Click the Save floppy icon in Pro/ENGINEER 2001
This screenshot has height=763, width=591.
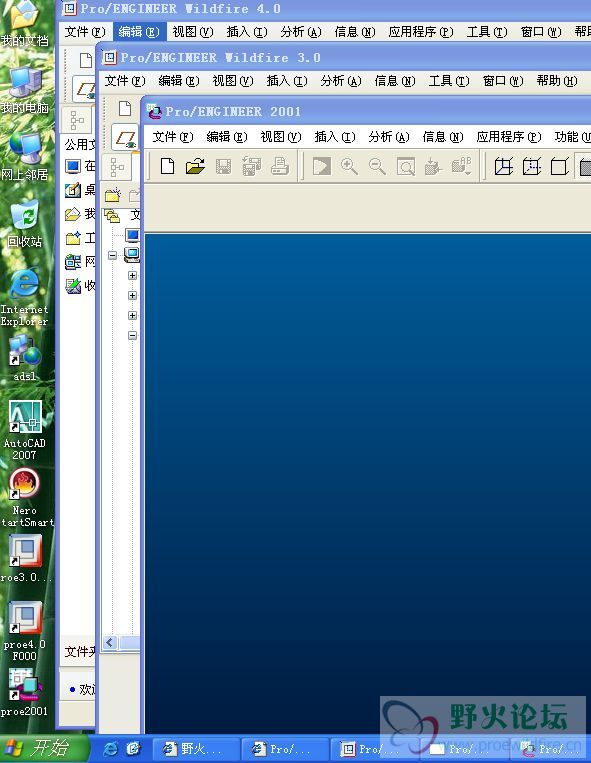tap(223, 166)
